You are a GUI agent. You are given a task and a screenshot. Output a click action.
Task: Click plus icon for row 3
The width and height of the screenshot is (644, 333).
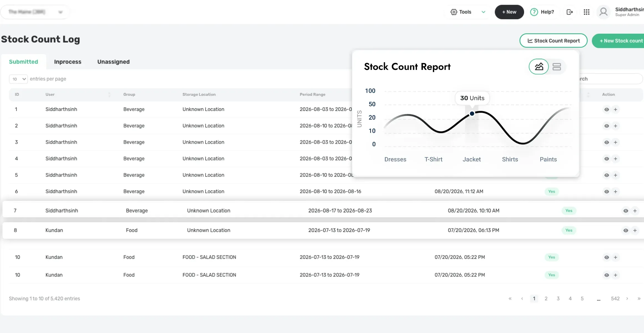[615, 142]
